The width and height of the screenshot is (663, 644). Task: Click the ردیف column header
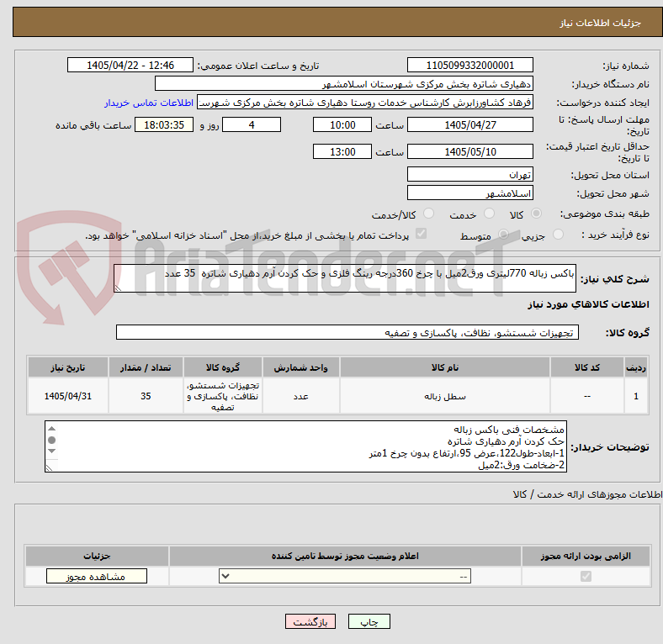click(x=636, y=367)
